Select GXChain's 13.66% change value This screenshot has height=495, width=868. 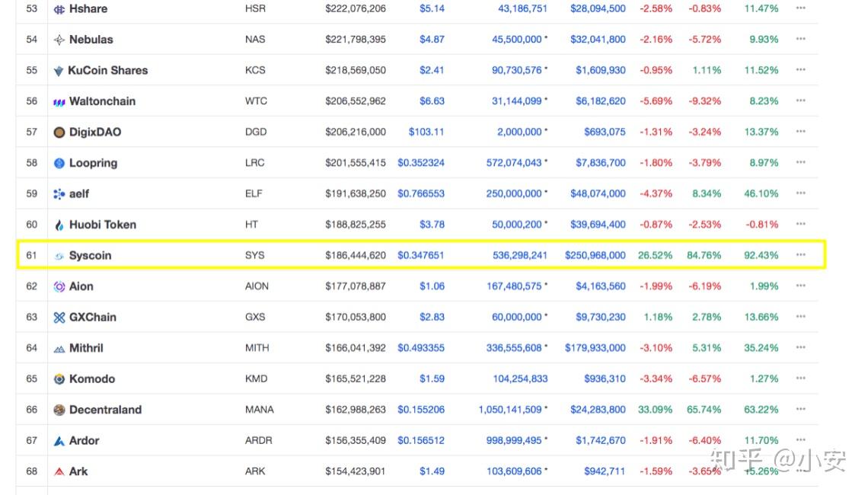pos(761,318)
